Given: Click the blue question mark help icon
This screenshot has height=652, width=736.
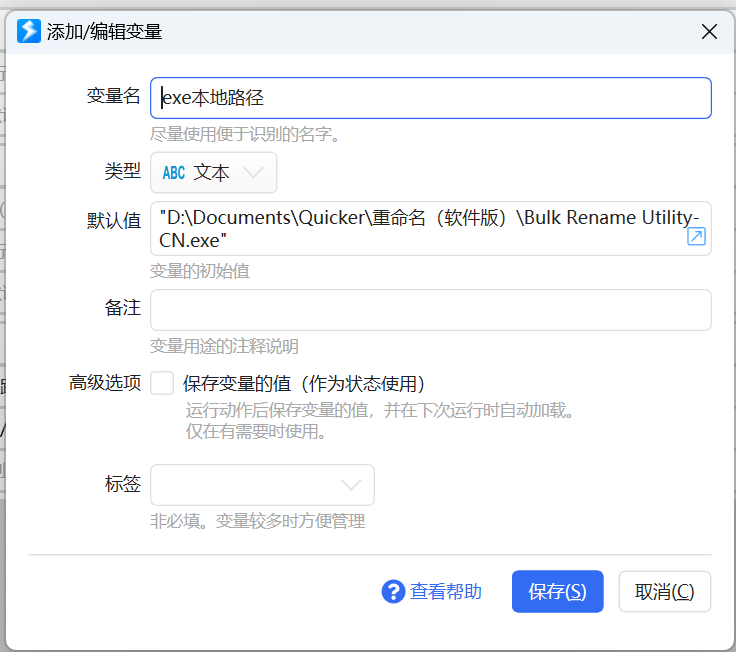Looking at the screenshot, I should 393,591.
